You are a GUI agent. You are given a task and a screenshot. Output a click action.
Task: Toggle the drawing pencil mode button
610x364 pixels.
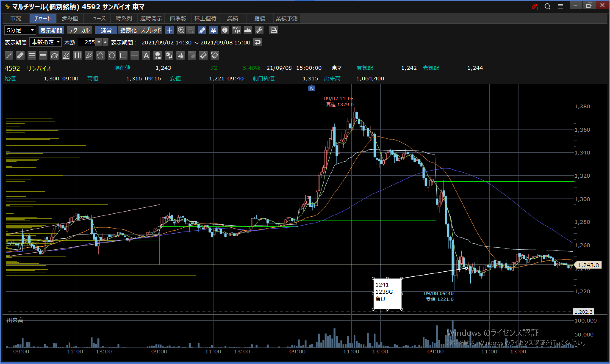click(202, 30)
